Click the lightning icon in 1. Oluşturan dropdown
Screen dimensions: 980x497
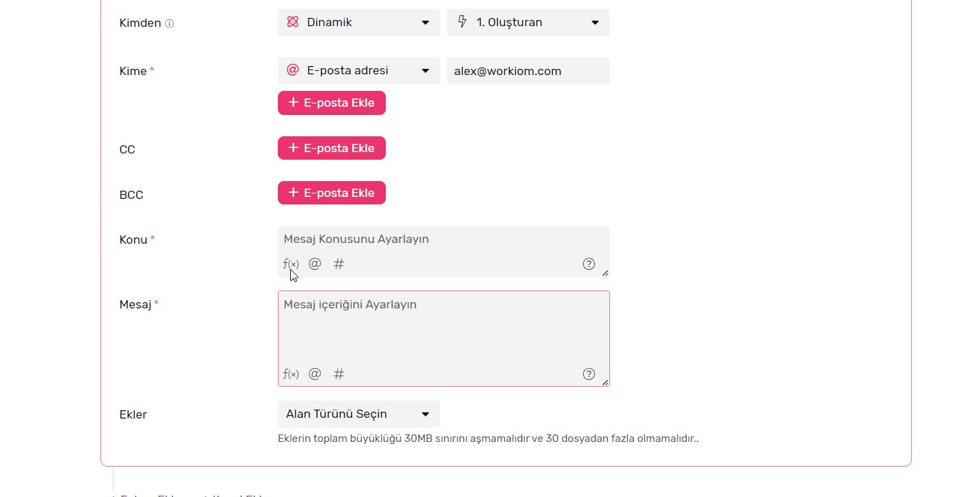point(462,22)
